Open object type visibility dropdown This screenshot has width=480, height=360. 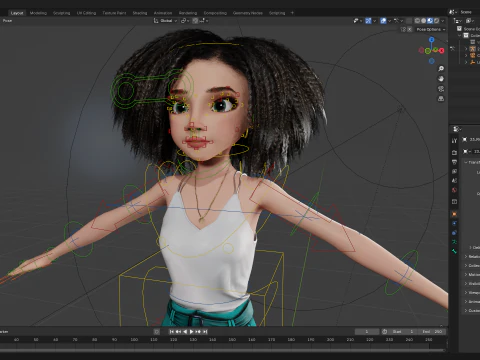pyautogui.click(x=357, y=21)
